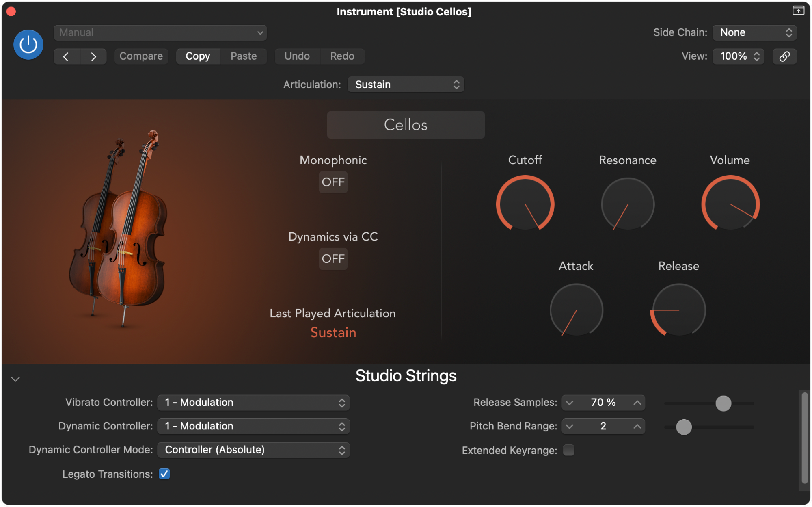This screenshot has width=812, height=507.
Task: Close the window with red button
Action: [11, 11]
